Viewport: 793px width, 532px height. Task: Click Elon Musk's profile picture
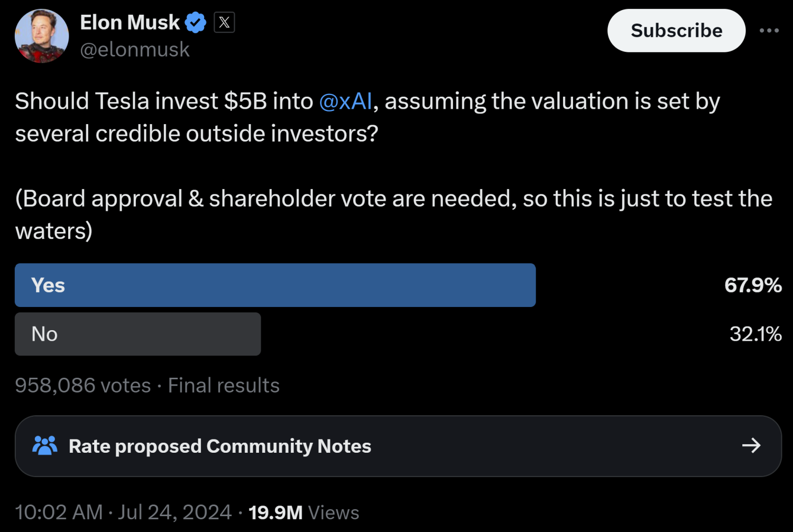pos(42,35)
